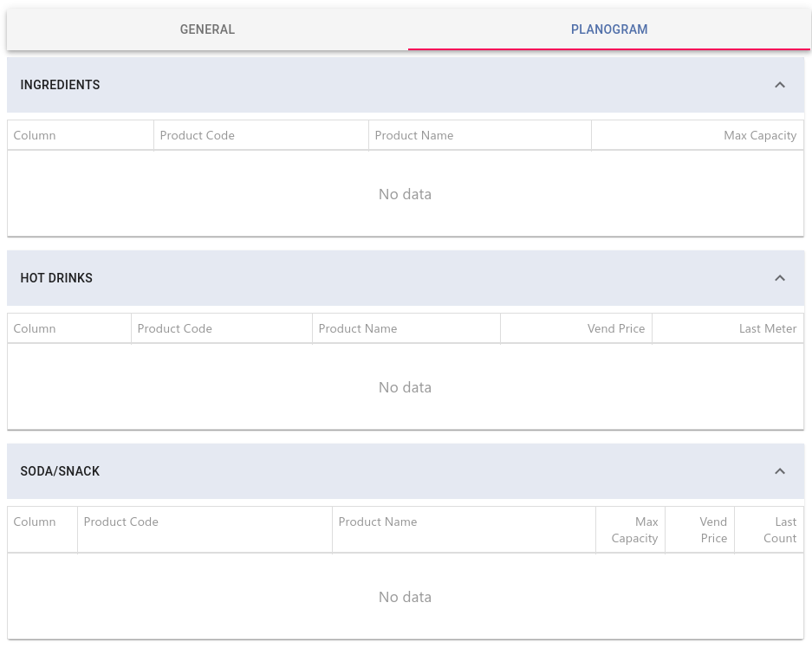
Task: Sort Ingredients by Column header
Action: tap(81, 136)
